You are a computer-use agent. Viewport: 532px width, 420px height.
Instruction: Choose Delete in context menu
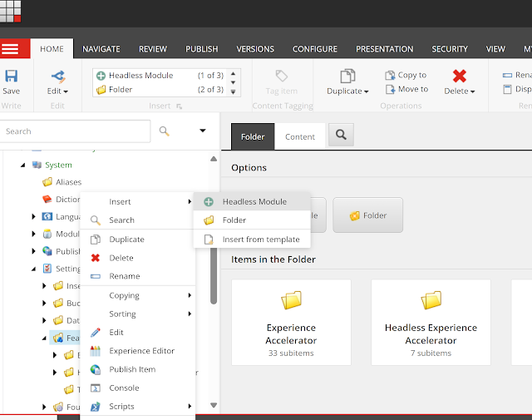coord(138,258)
